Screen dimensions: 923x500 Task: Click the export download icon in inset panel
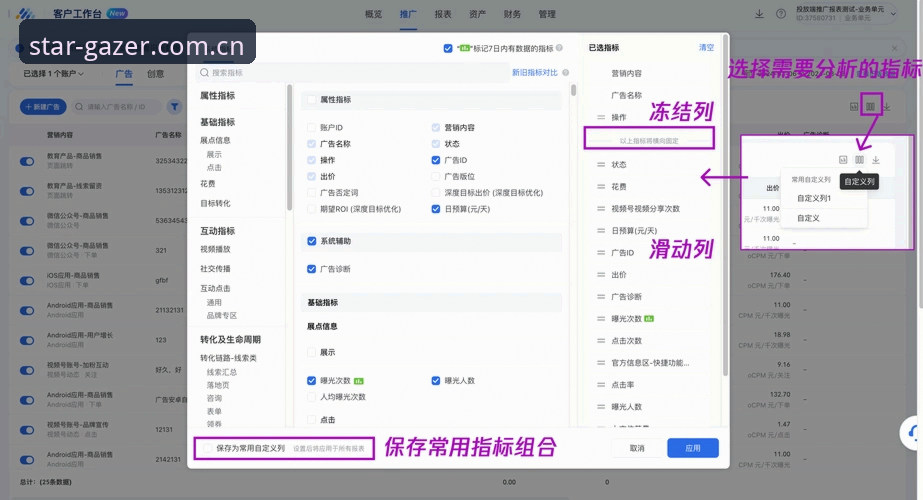tap(876, 160)
